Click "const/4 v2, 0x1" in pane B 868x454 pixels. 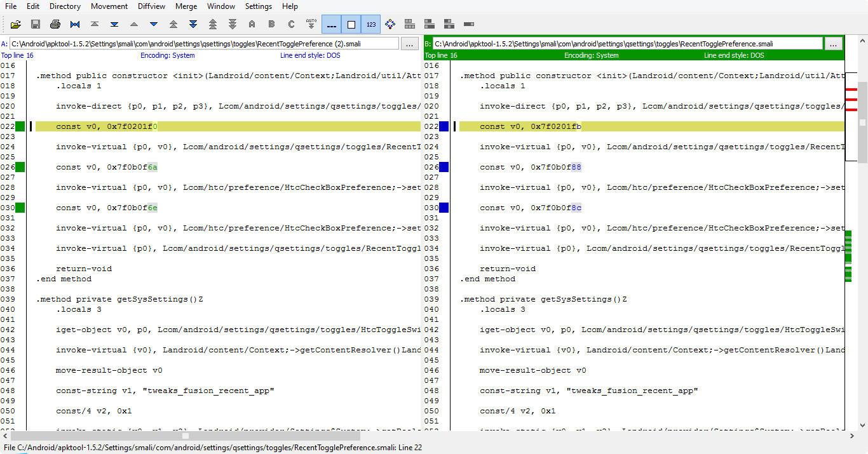[518, 411]
